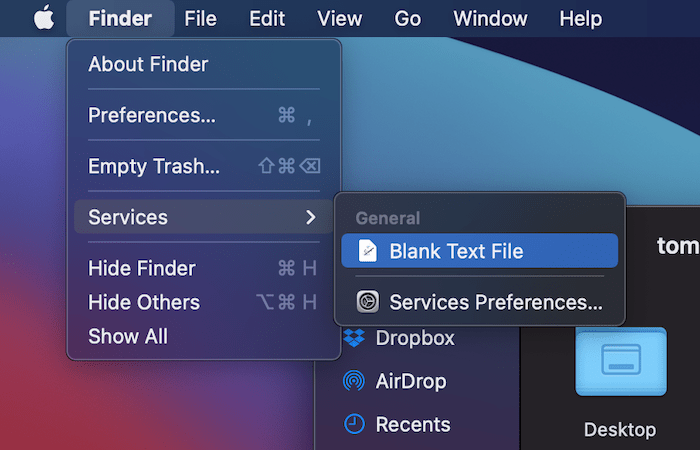The height and width of the screenshot is (450, 700).
Task: Expand the Services submenu
Action: pos(204,217)
